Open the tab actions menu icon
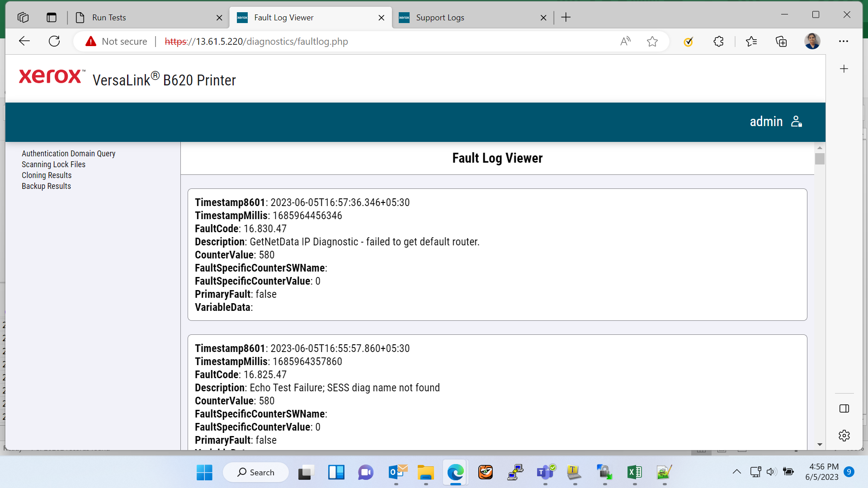This screenshot has width=868, height=488. [x=52, y=18]
